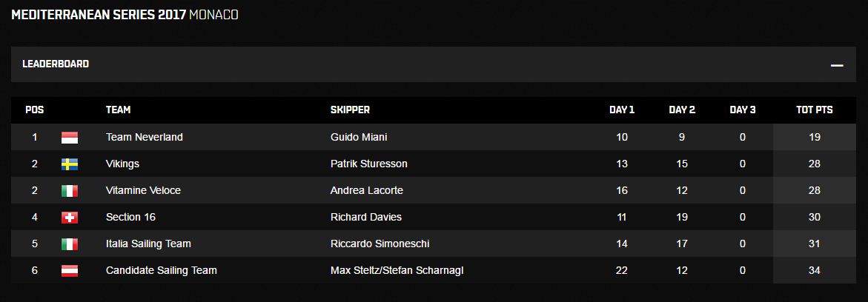Image resolution: width=868 pixels, height=302 pixels.
Task: Click the SKIPPER column header
Action: [350, 110]
